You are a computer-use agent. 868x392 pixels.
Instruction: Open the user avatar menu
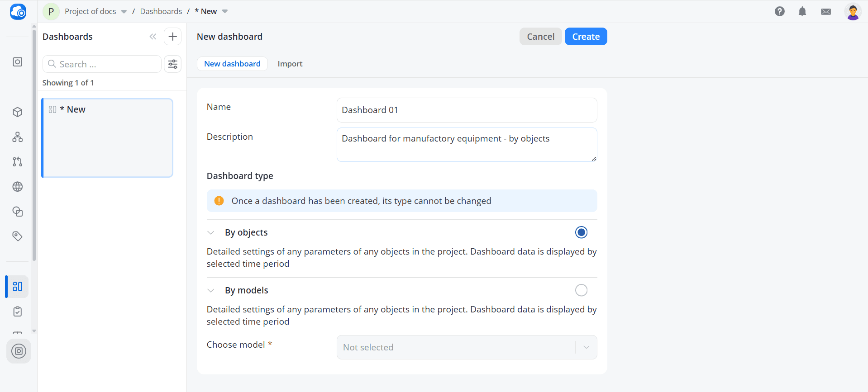click(x=853, y=11)
